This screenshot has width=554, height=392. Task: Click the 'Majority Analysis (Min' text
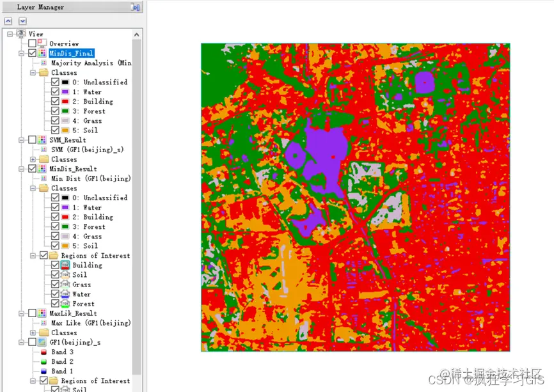point(91,63)
